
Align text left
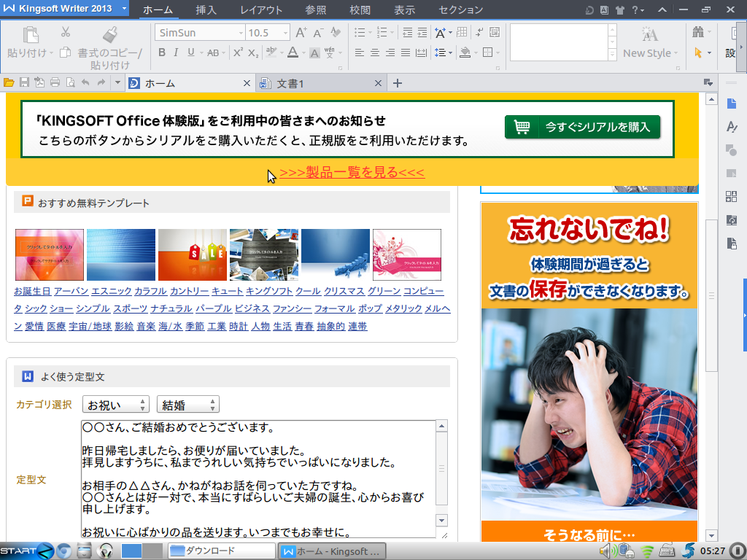click(360, 52)
